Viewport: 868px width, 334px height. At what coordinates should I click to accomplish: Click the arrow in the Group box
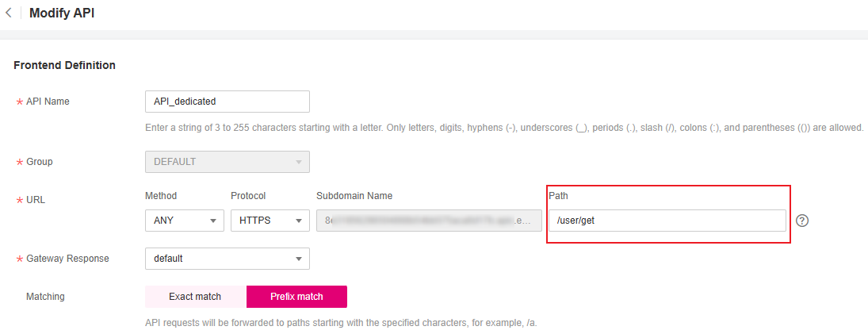point(298,163)
